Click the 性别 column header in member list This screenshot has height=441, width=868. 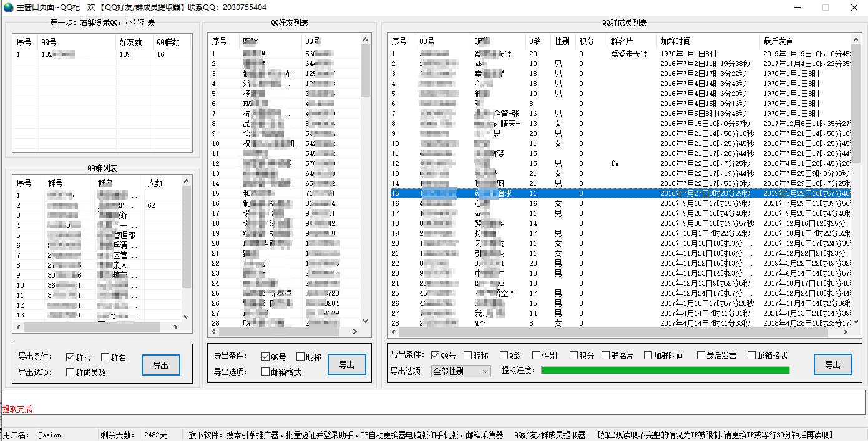coord(562,41)
